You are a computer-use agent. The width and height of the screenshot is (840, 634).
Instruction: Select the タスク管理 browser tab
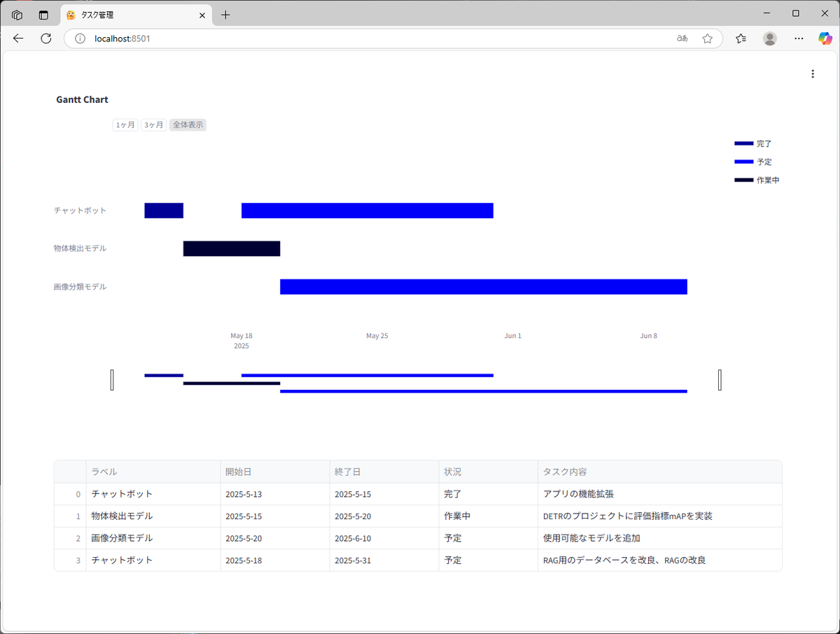click(x=136, y=15)
